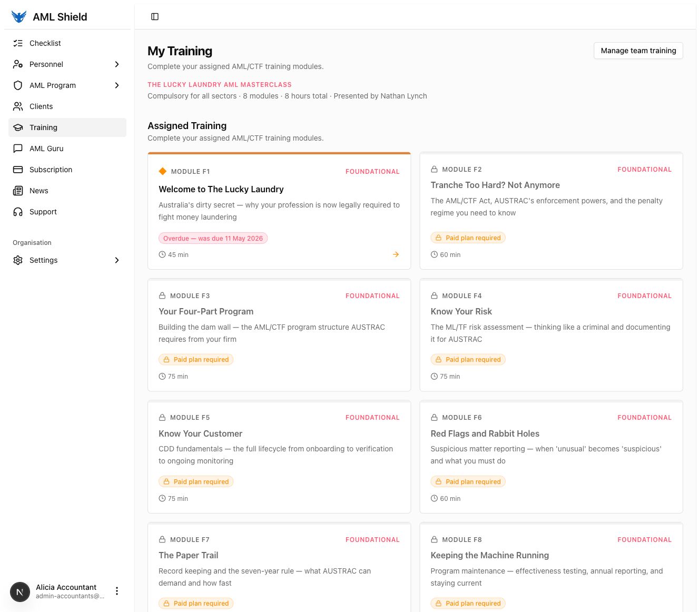Click the lock icon beside Module F5
Image resolution: width=700 pixels, height=612 pixels.
[x=162, y=417]
